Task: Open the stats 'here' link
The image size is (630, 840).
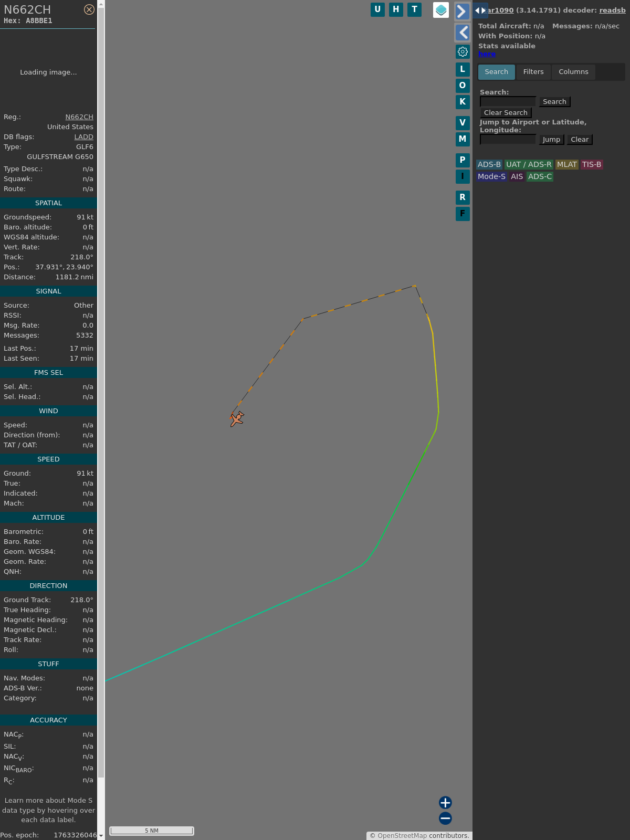Action: pyautogui.click(x=487, y=54)
